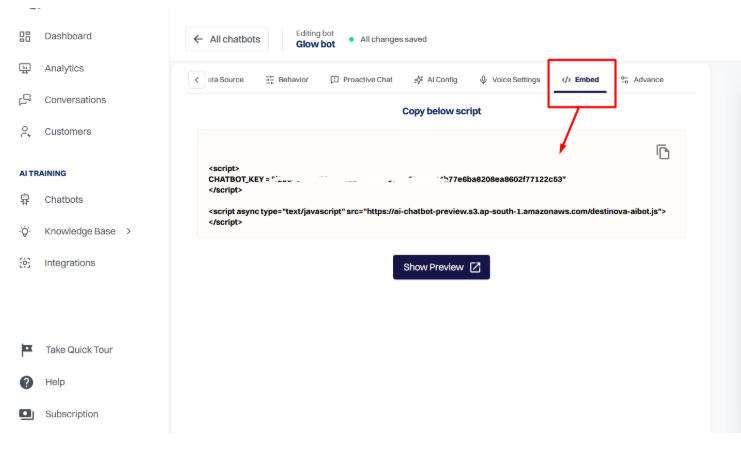Screen dimensions: 741x453
Task: Click the Customers person icon
Action: pos(25,132)
